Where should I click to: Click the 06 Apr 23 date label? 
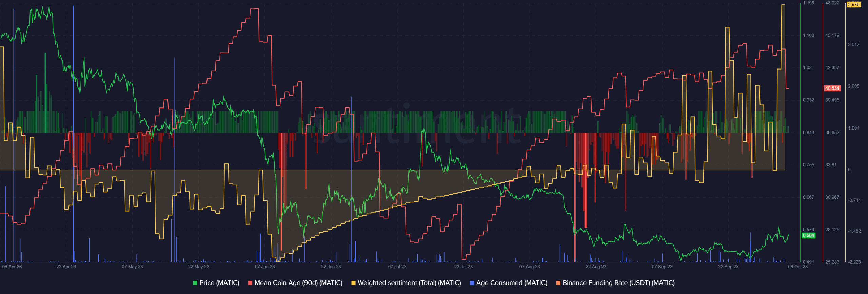tap(12, 267)
